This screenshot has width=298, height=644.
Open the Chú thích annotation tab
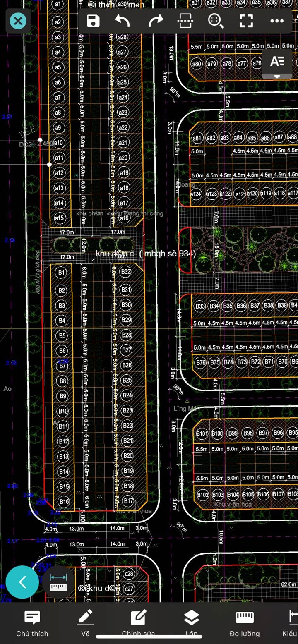[32, 623]
